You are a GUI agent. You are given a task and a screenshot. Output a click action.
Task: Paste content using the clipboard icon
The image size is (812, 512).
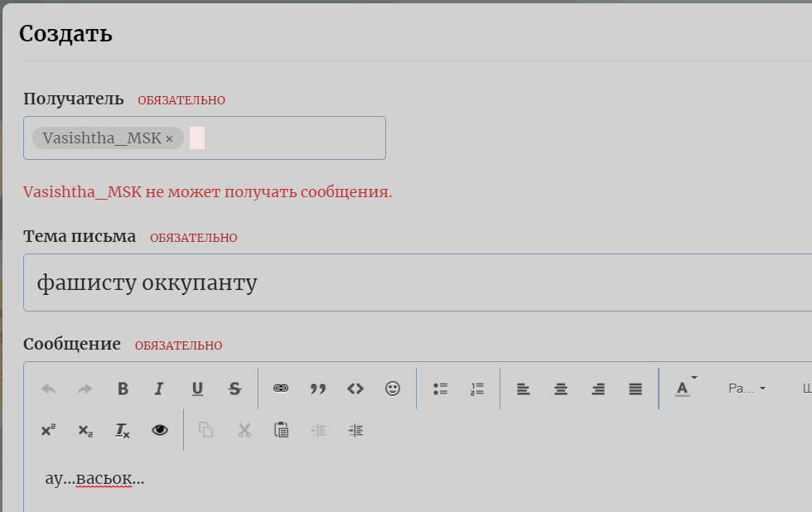coord(280,430)
